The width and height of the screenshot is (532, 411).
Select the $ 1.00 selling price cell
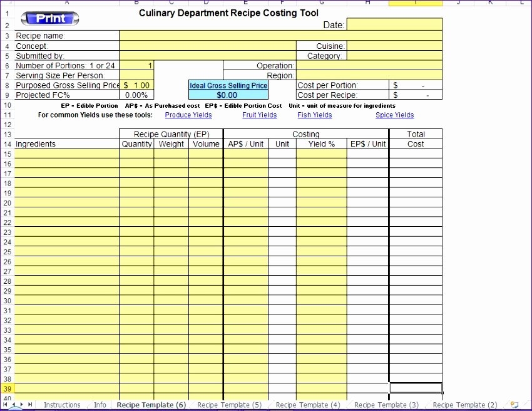click(x=136, y=85)
